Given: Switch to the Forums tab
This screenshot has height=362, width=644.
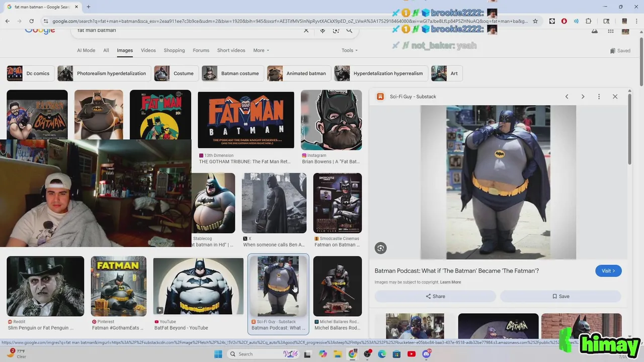Looking at the screenshot, I should 201,50.
